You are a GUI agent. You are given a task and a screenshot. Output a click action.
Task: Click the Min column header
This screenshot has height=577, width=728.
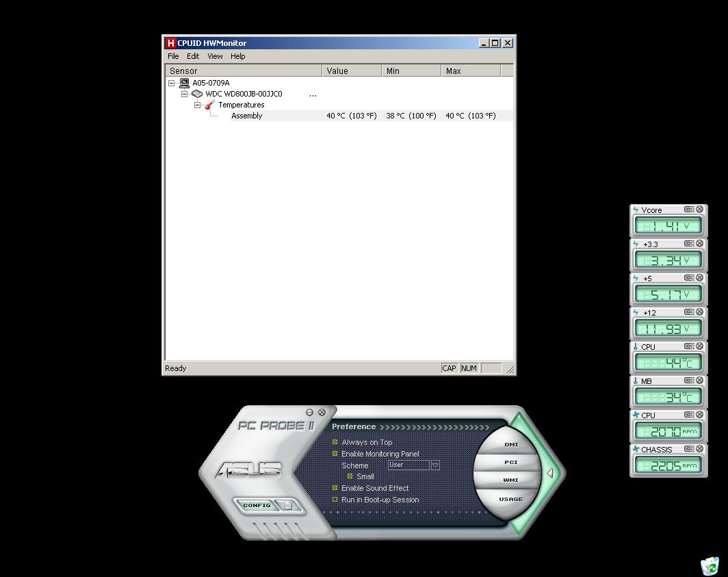411,70
